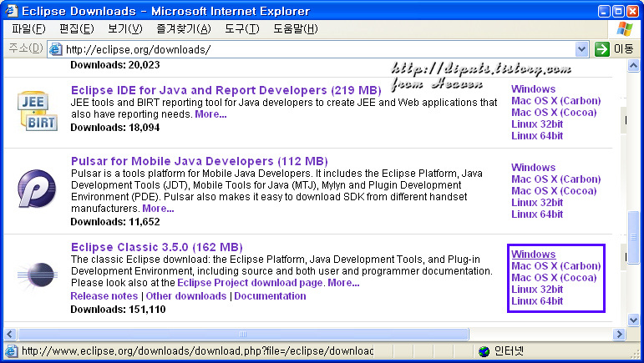Open the 보기(V) menu
The height and width of the screenshot is (363, 644).
click(x=124, y=29)
